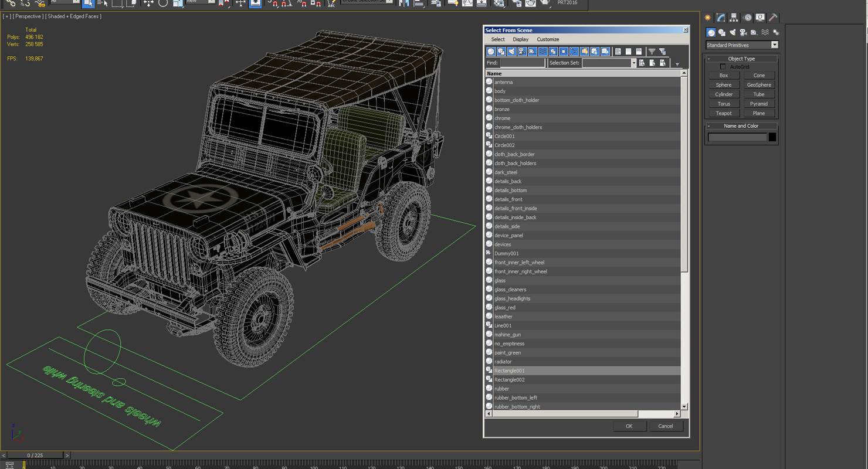Click the GeoSphere primitive button
The height and width of the screenshot is (469, 868).
pos(759,85)
